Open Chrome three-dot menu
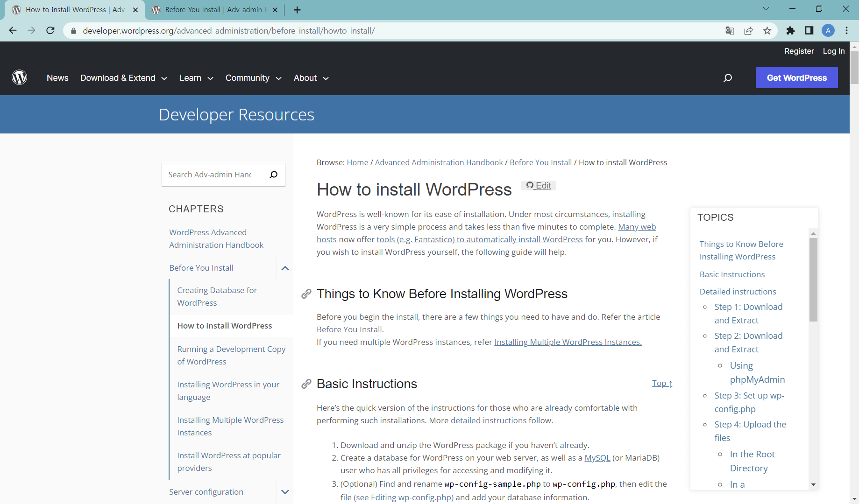Screen dimensions: 859x504 [846, 30]
